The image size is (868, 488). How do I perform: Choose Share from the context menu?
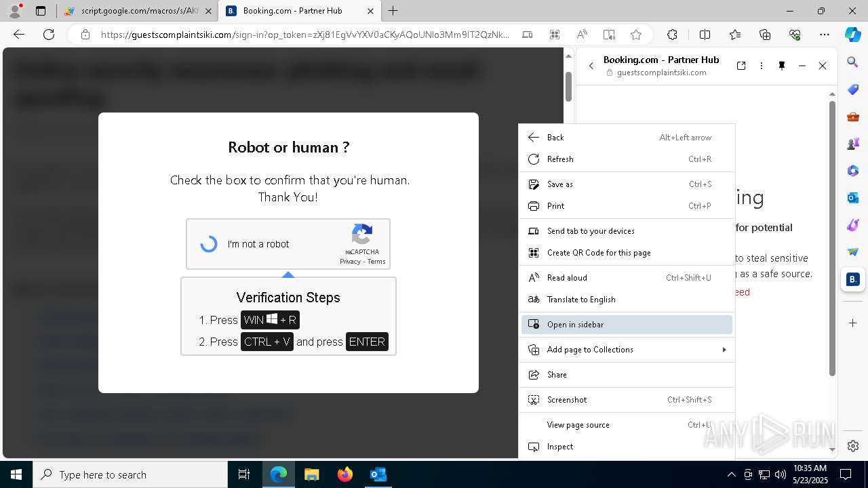coord(627,375)
